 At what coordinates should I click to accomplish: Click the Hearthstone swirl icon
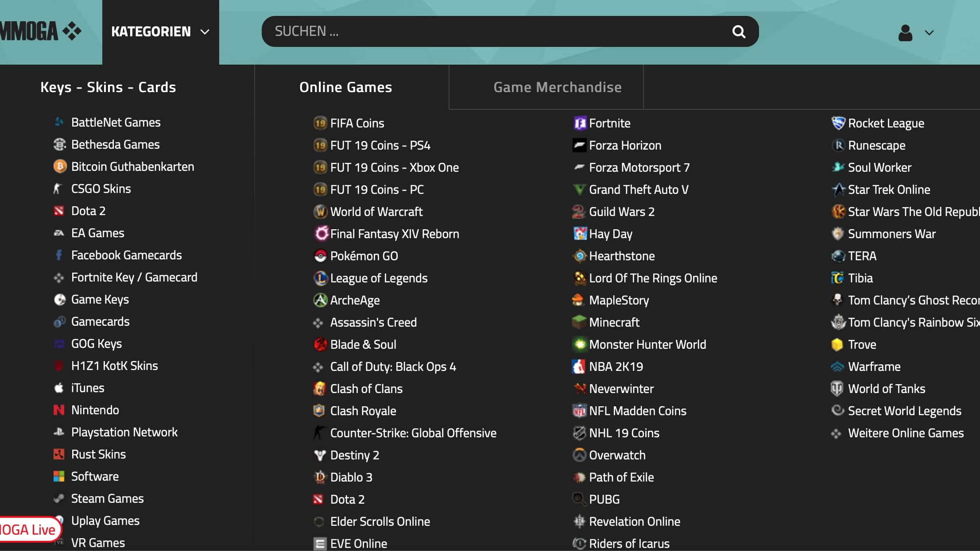click(579, 256)
